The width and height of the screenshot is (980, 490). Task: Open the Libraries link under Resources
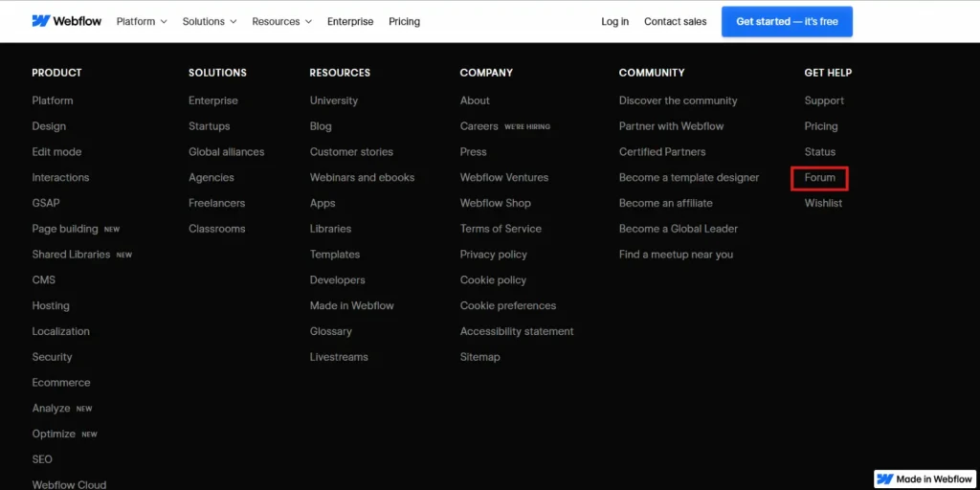point(330,229)
